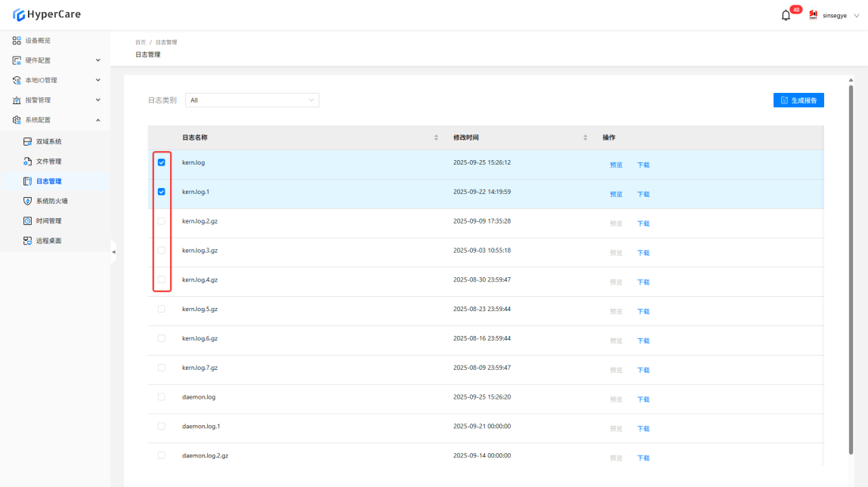
Task: Click 预览 for kern.log
Action: point(616,165)
